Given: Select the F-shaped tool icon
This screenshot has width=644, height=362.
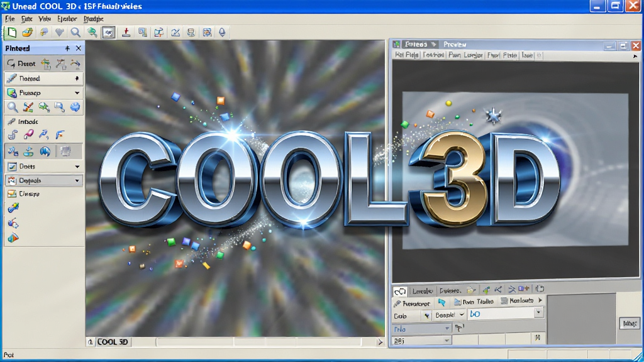Looking at the screenshot, I should click(x=60, y=134).
